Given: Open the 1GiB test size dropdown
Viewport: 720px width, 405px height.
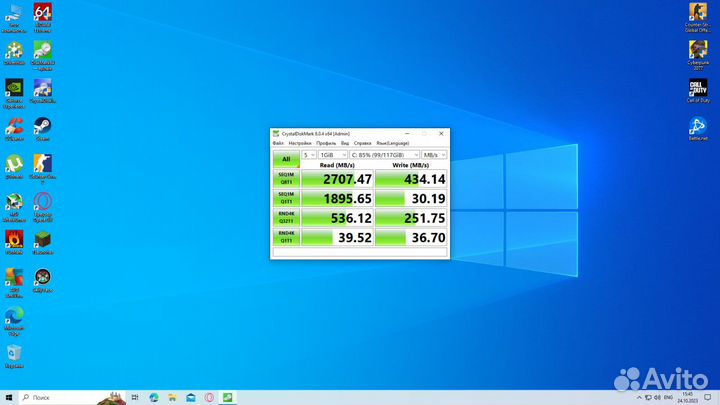Looking at the screenshot, I should click(333, 155).
